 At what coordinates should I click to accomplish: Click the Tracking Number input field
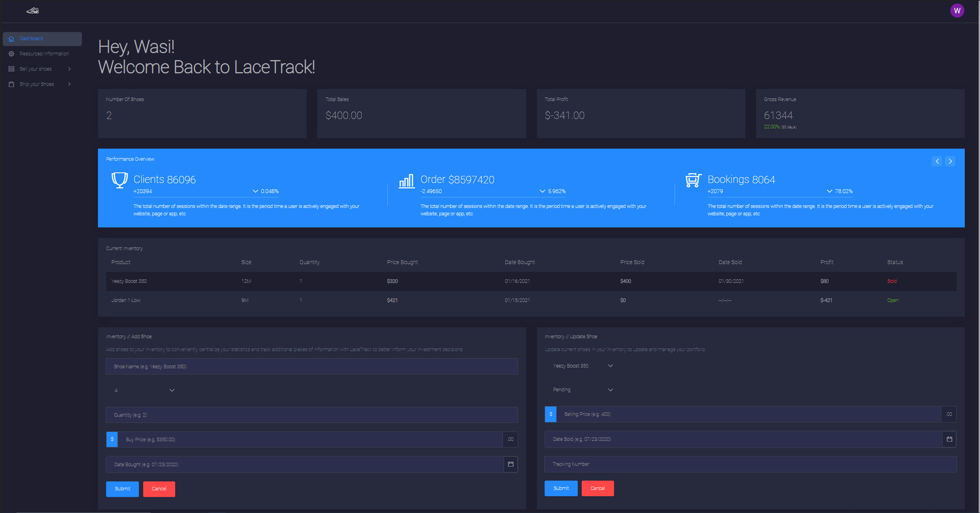point(750,464)
